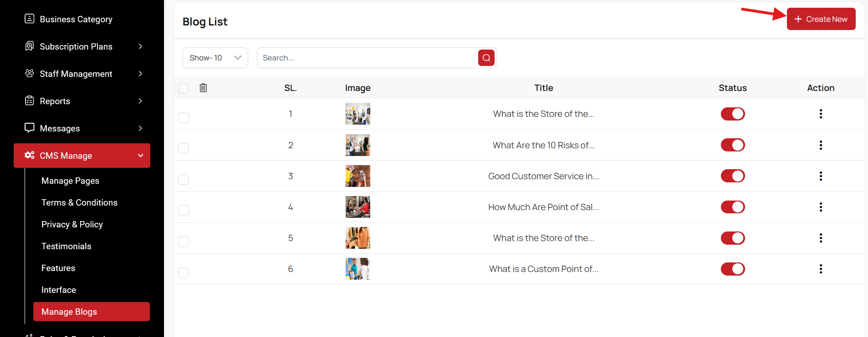Expand the Subscription Plans submenu
The height and width of the screenshot is (337, 868).
pyautogui.click(x=140, y=46)
